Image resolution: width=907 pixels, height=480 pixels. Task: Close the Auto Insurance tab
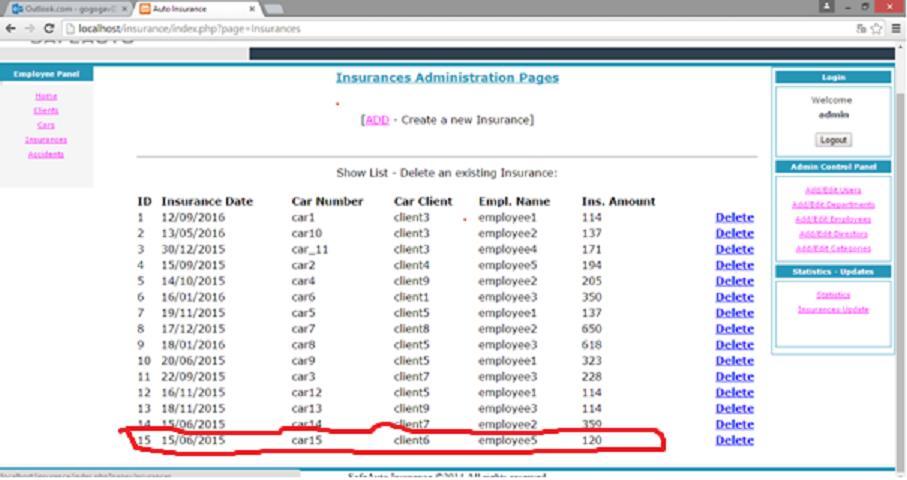pyautogui.click(x=252, y=9)
